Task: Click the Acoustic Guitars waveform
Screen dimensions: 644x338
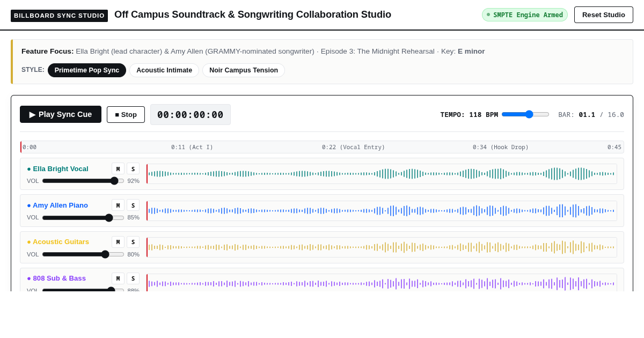Action: 382,247
